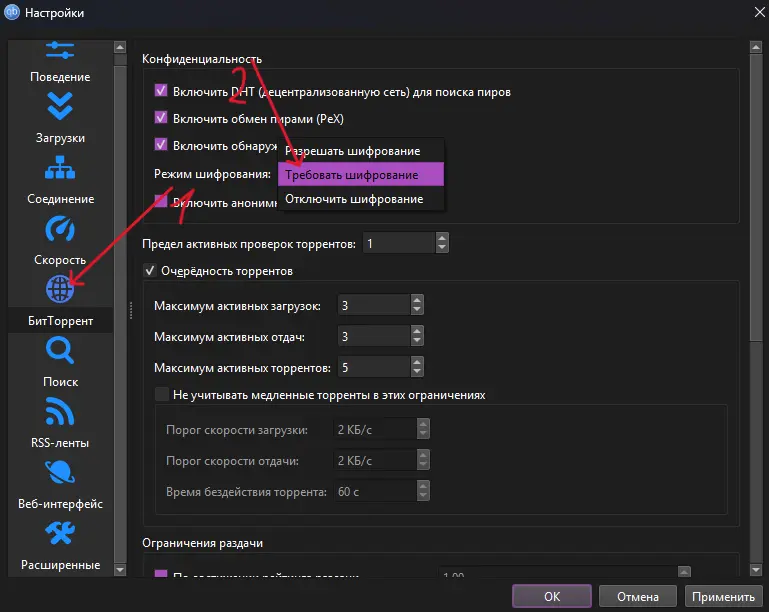Click the qBittorrent logo in title bar
Image resolution: width=769 pixels, height=612 pixels.
12,12
